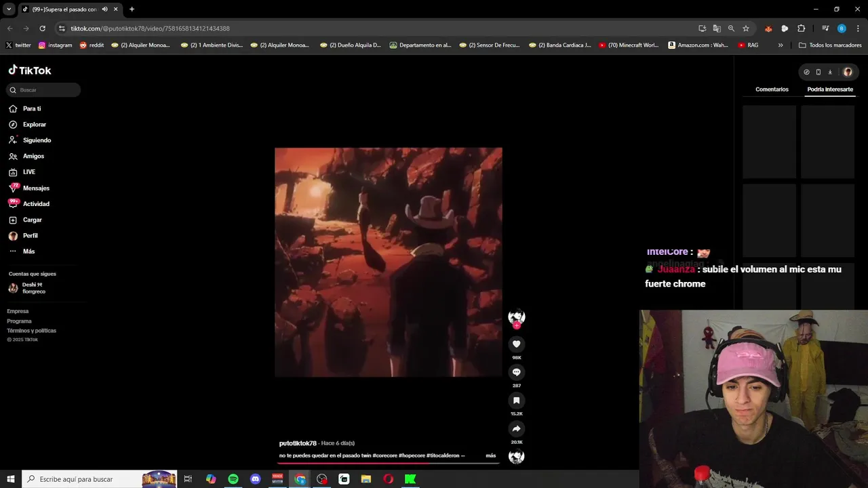Open the RAG YouTube bookmark
The image size is (868, 488).
(748, 45)
